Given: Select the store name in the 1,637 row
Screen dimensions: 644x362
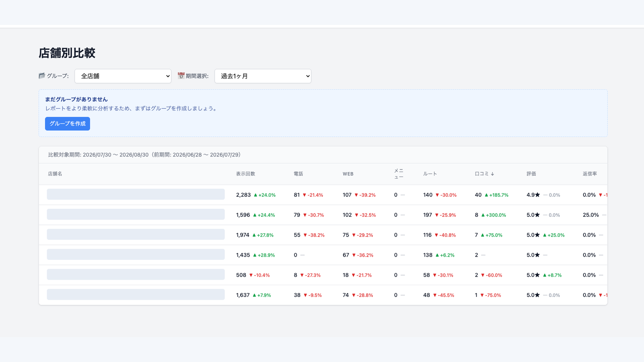Looking at the screenshot, I should [x=136, y=294].
